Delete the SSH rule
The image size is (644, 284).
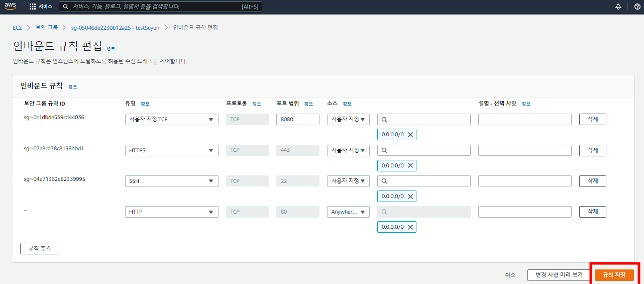[x=593, y=181]
